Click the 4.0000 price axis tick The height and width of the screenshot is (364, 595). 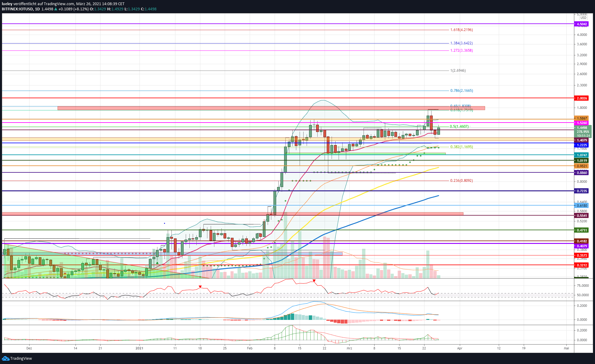click(582, 35)
